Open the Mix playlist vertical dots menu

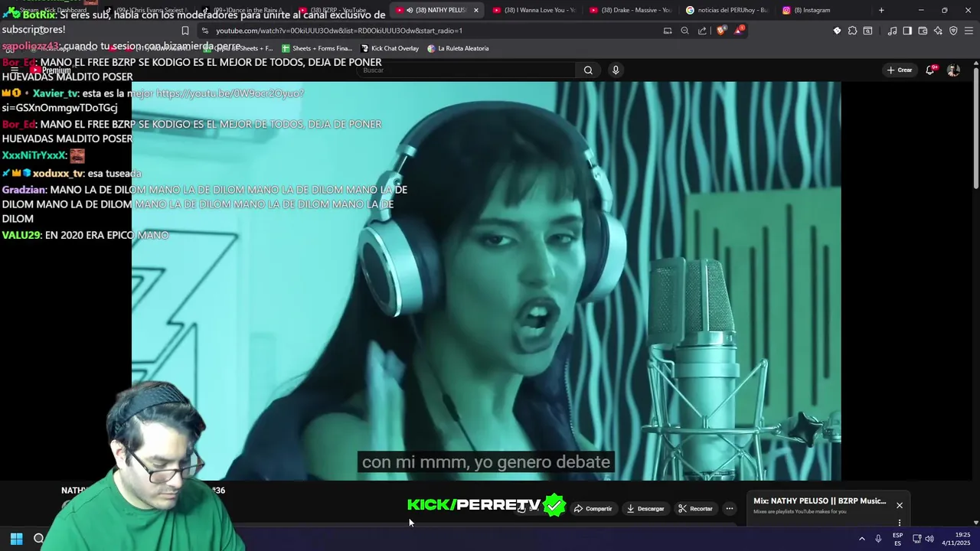click(x=900, y=523)
